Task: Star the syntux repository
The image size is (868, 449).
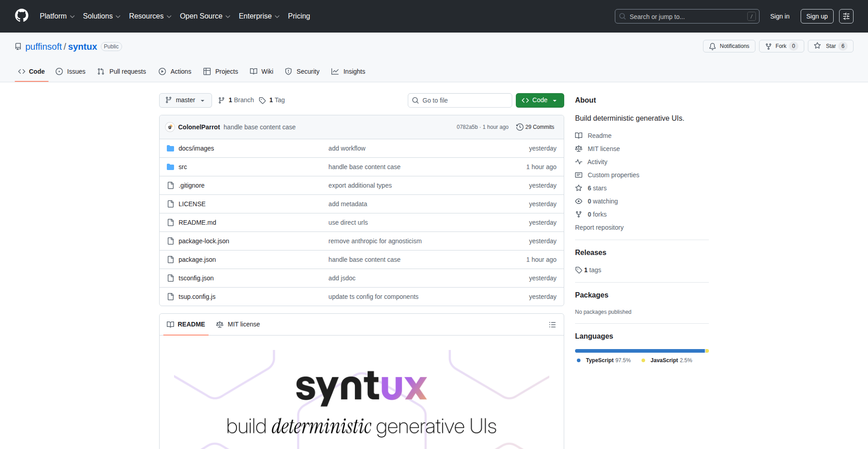Action: coord(830,46)
